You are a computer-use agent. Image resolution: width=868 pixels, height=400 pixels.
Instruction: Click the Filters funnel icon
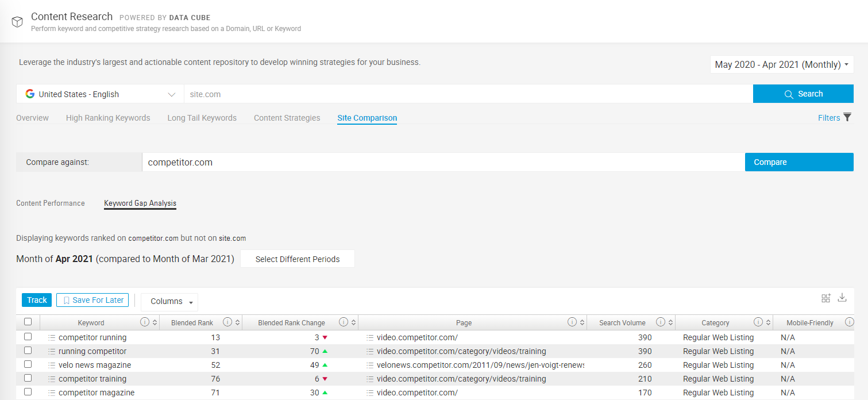click(847, 118)
